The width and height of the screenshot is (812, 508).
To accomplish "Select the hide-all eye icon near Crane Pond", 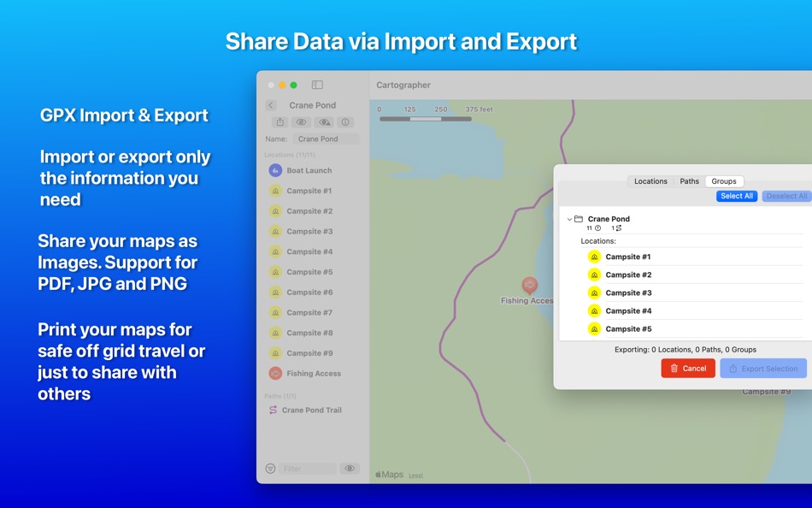I will tap(302, 122).
